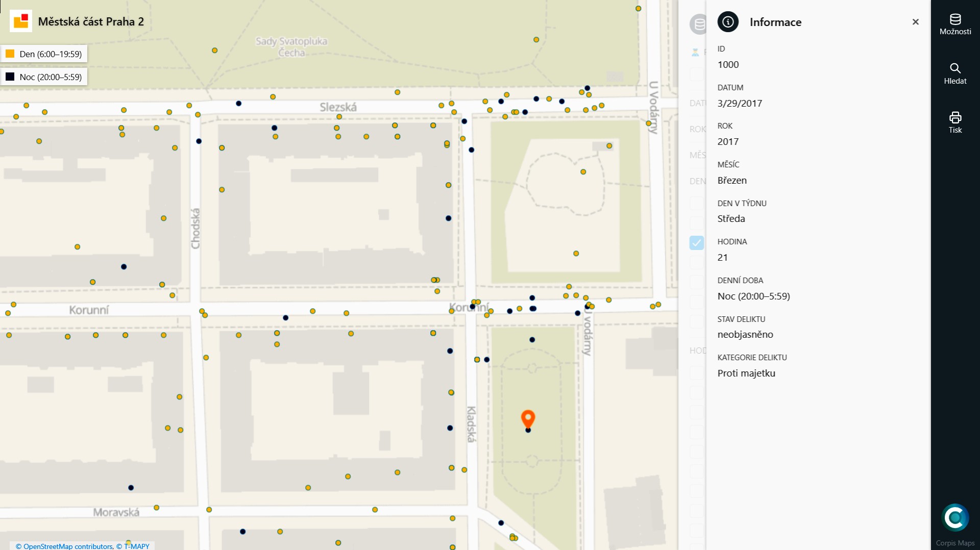Click the Městská část Praha 2 title
This screenshot has width=980, height=550.
coord(91,21)
